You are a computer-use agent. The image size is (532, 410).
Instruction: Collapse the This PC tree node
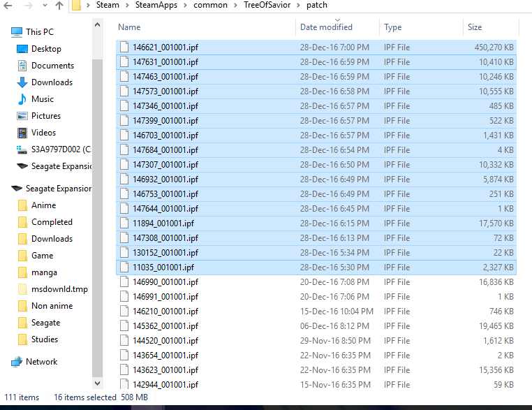tap(5, 32)
